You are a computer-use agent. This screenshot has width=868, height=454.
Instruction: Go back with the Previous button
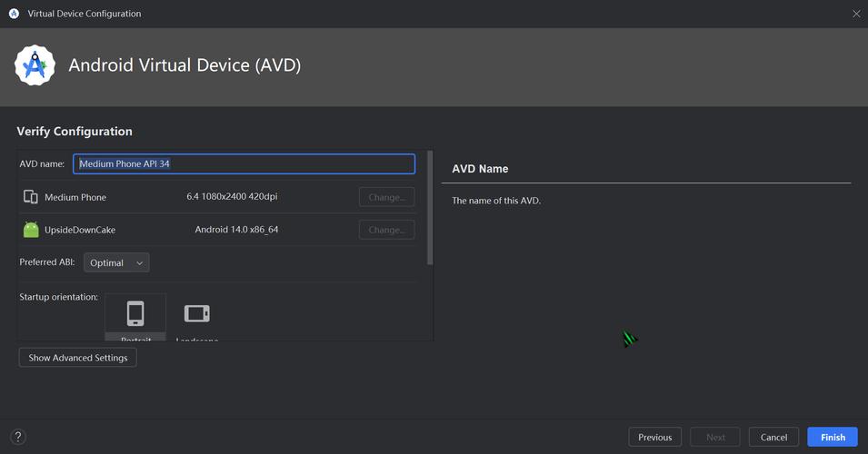click(654, 437)
